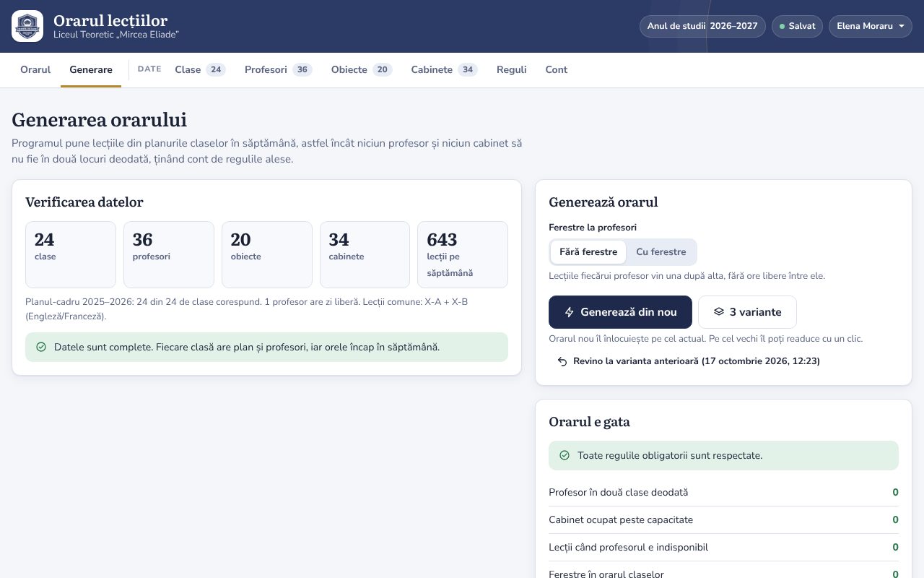
Task: Click the 36 profesori stat card
Action: 169,254
